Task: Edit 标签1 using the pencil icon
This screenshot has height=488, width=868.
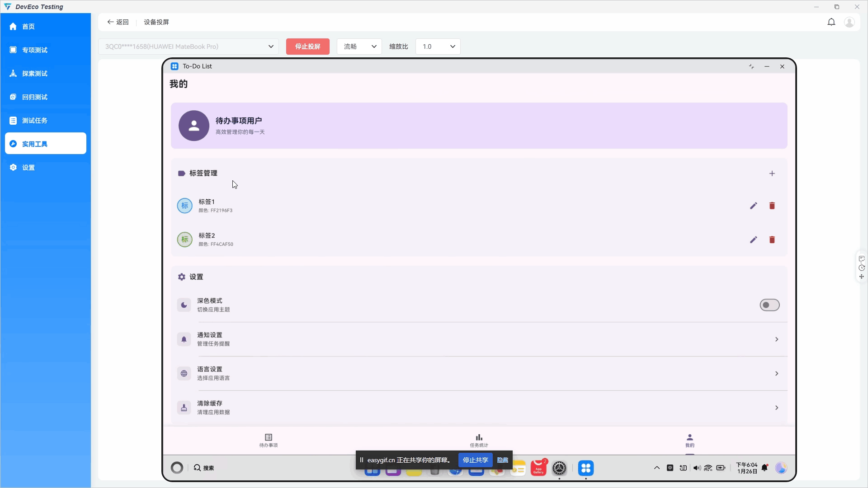Action: click(x=753, y=206)
